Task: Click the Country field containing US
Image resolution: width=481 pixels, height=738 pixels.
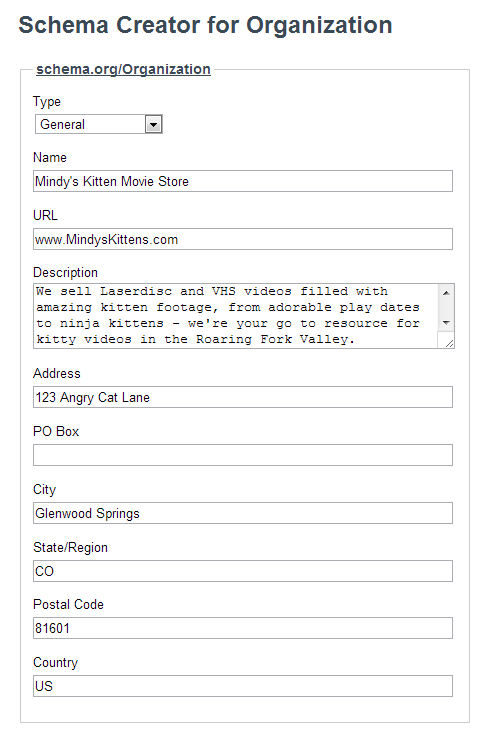Action: click(243, 686)
